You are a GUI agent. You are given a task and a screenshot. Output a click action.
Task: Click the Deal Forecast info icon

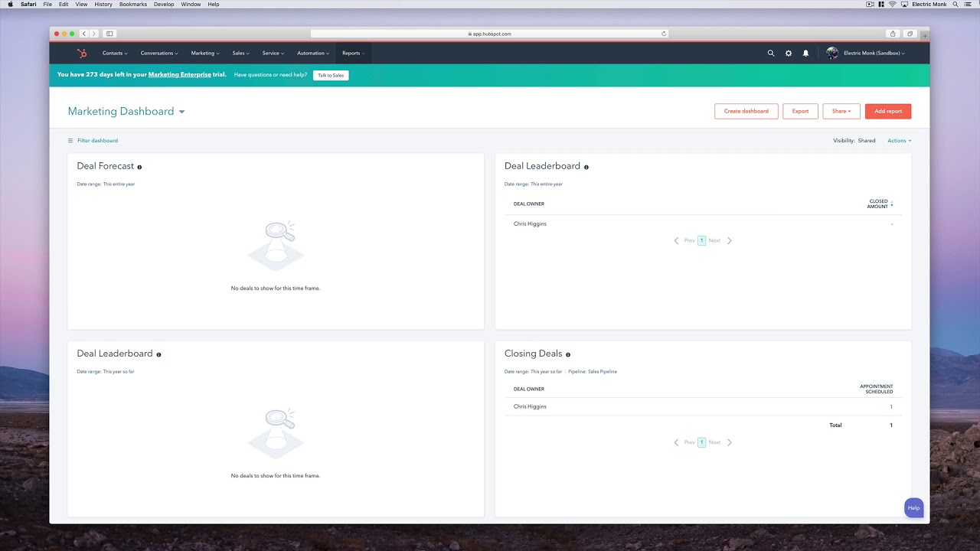tap(139, 167)
